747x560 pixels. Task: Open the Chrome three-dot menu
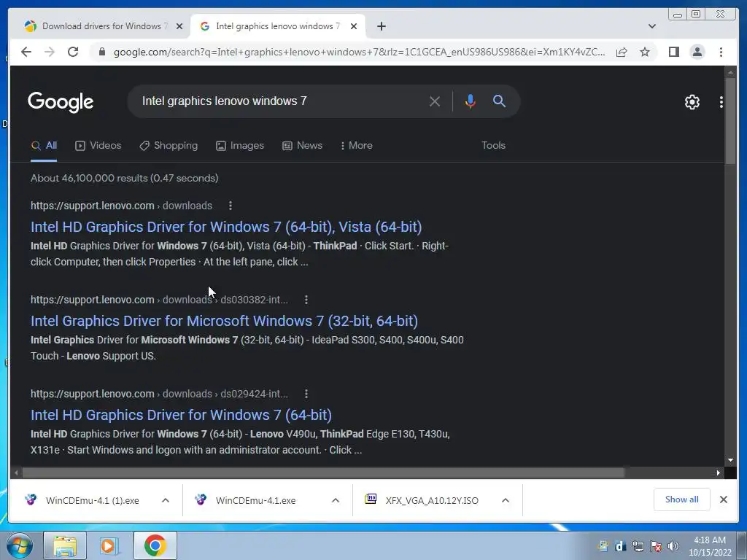[721, 52]
